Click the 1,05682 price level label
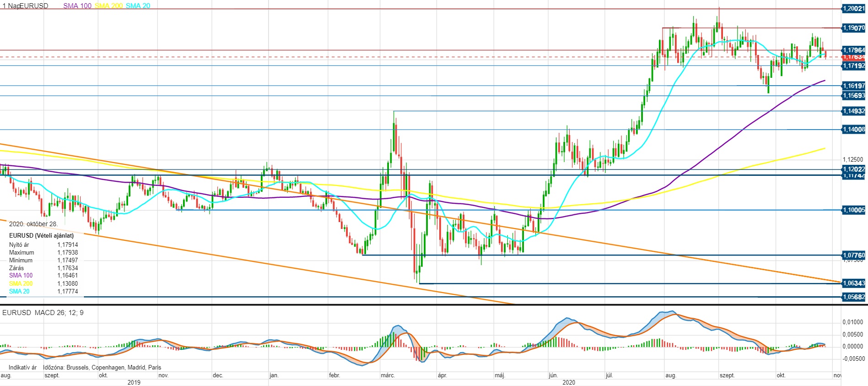 [x=854, y=297]
